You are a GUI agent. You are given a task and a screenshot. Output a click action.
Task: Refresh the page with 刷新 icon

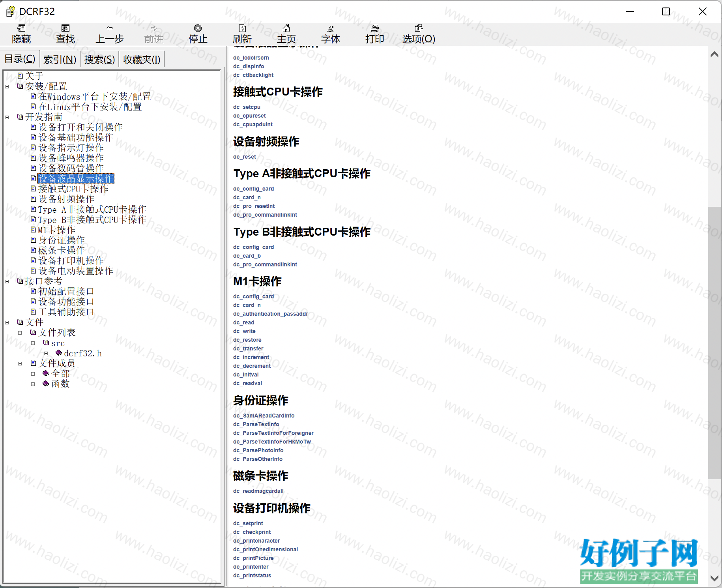tap(242, 28)
